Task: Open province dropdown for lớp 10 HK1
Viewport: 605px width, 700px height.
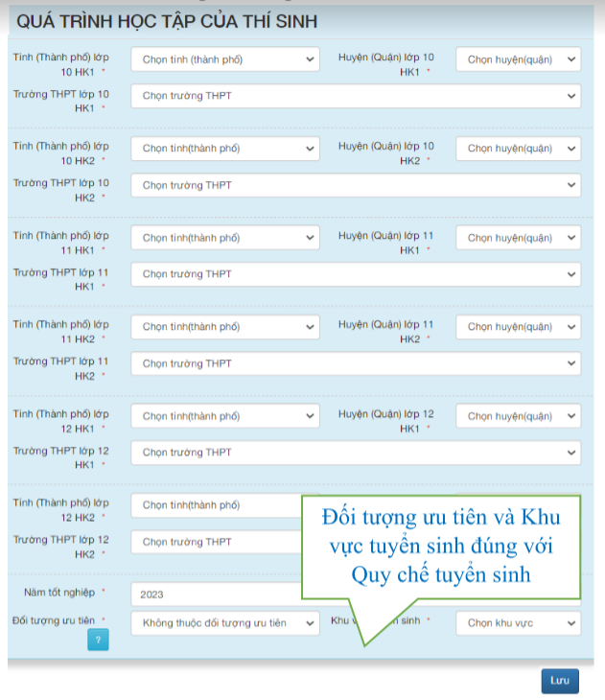Action: tap(225, 59)
